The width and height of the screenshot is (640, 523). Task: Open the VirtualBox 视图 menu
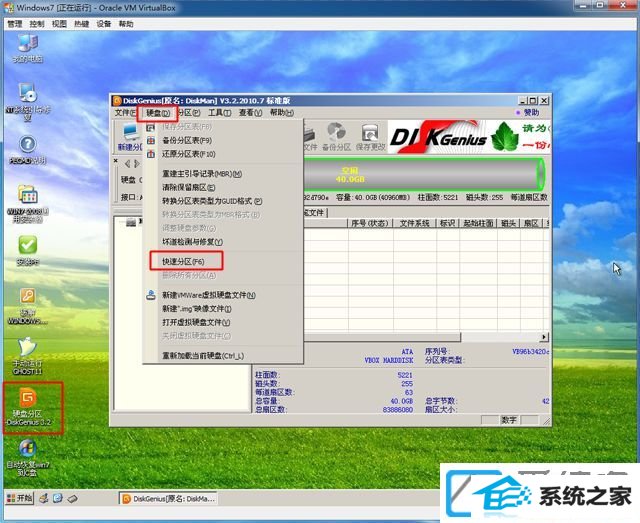click(x=59, y=24)
